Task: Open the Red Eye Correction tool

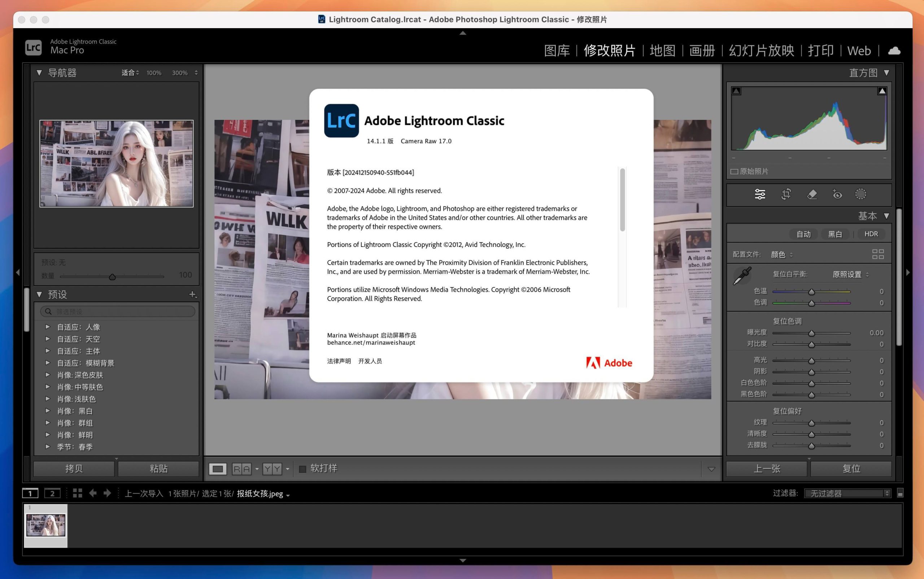Action: pyautogui.click(x=837, y=195)
